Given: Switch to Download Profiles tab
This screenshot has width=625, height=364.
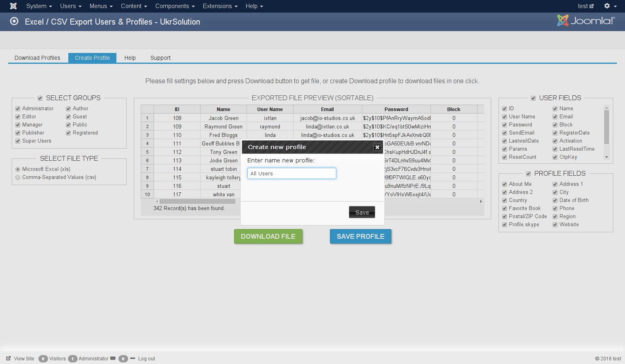Looking at the screenshot, I should pos(37,58).
